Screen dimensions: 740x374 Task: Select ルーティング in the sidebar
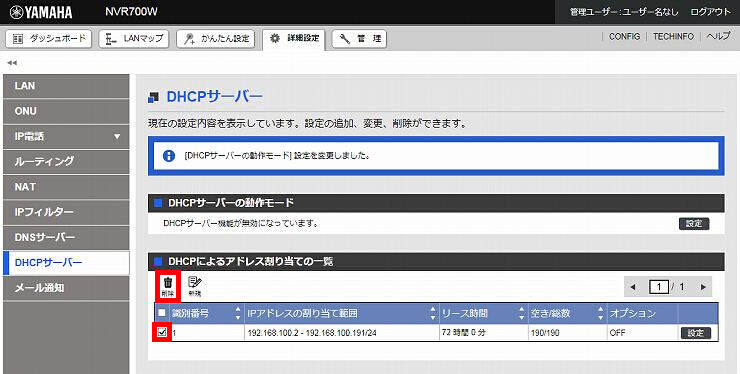66,162
